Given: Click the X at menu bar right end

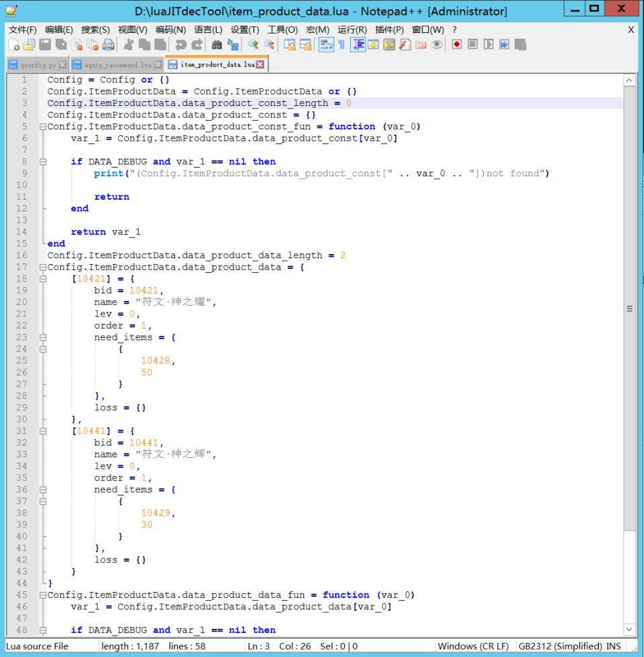Looking at the screenshot, I should 631,29.
